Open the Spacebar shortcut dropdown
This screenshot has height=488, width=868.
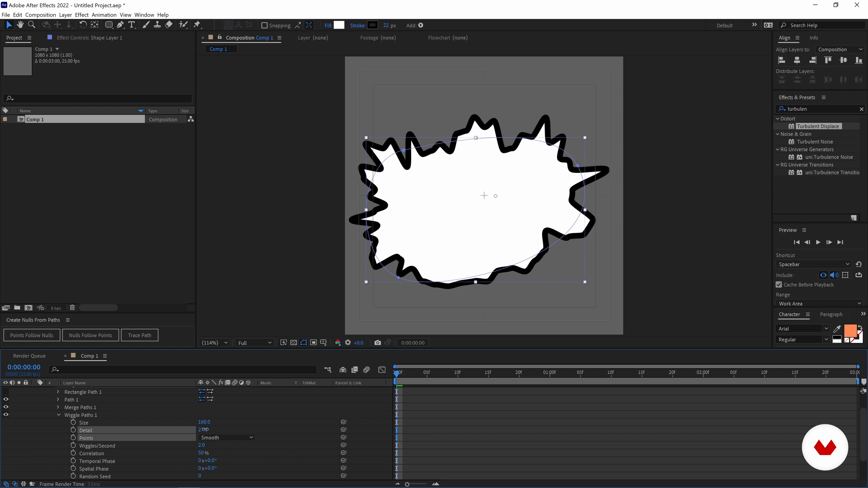click(x=814, y=264)
